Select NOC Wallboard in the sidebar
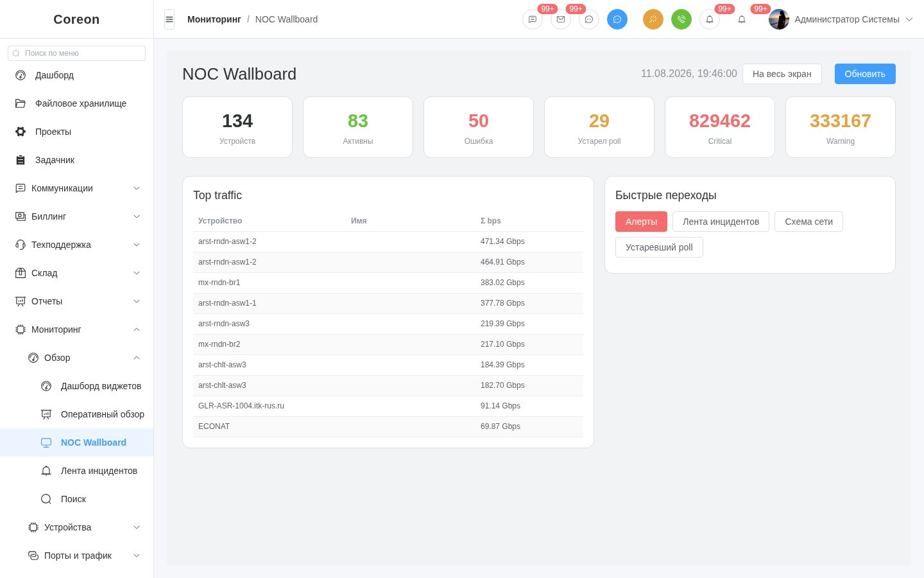The image size is (924, 578). [77, 442]
